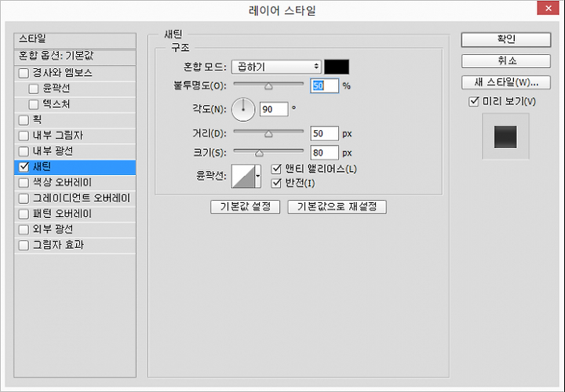Image resolution: width=565 pixels, height=392 pixels.
Task: Toggle the 반전(I) checkbox
Action: coord(276,183)
